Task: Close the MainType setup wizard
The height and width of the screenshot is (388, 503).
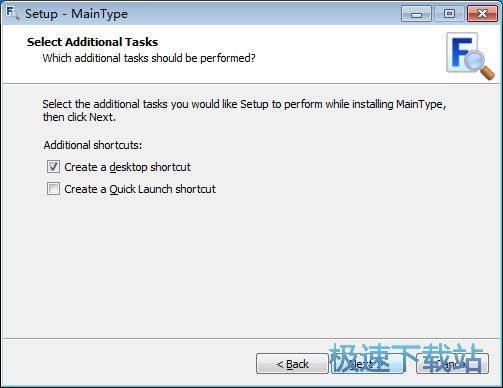Action: pos(482,14)
